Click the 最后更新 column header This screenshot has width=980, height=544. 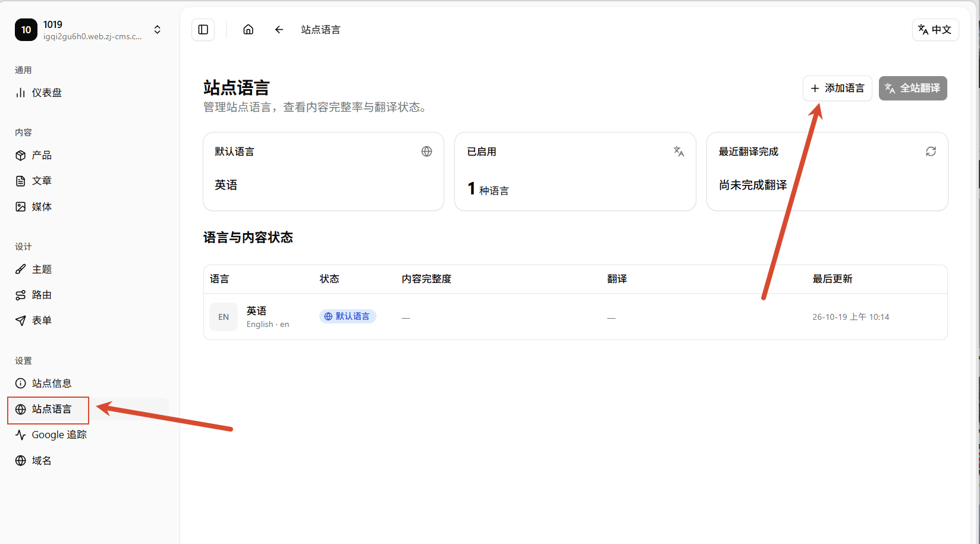833,279
